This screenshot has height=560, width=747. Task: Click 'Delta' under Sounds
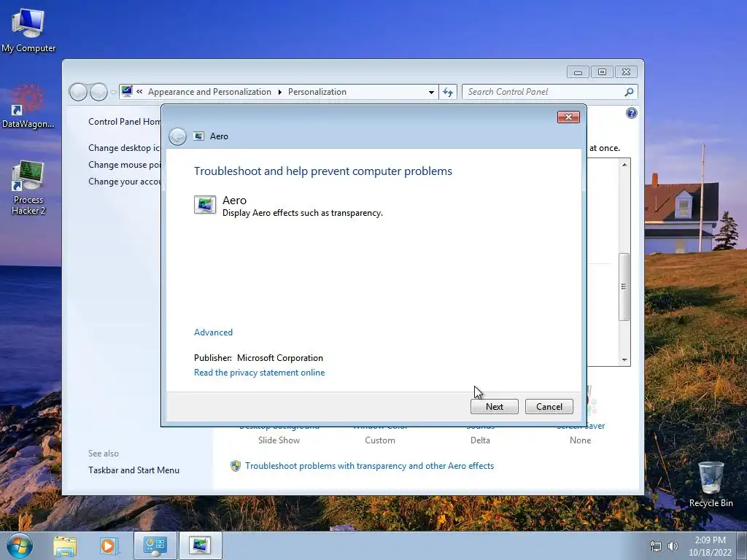click(480, 440)
